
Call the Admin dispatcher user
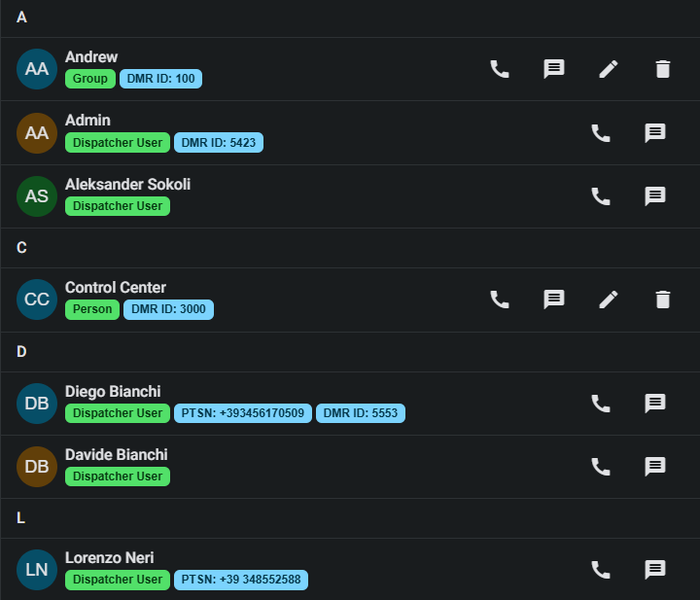coord(601,133)
